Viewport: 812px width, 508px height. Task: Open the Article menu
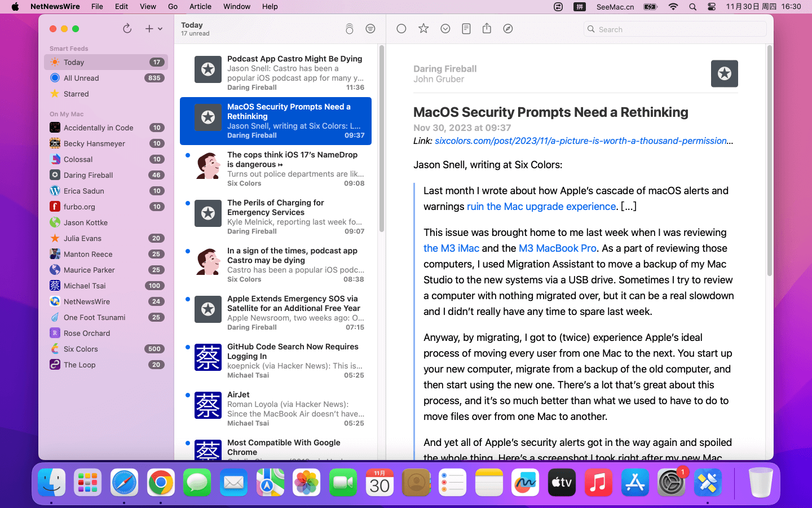click(200, 7)
